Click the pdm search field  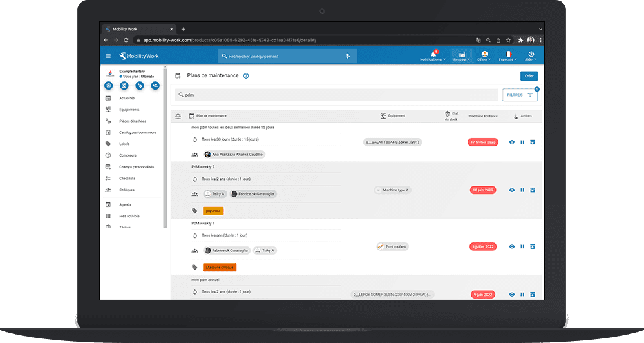point(336,95)
